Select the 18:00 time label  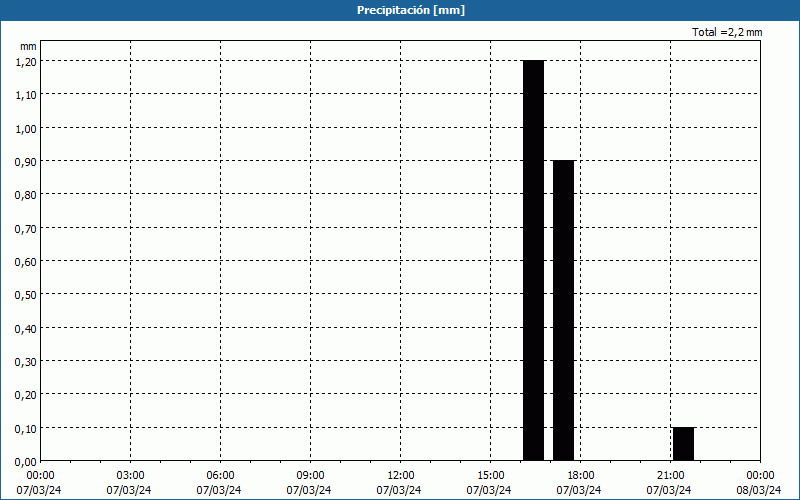pyautogui.click(x=580, y=476)
